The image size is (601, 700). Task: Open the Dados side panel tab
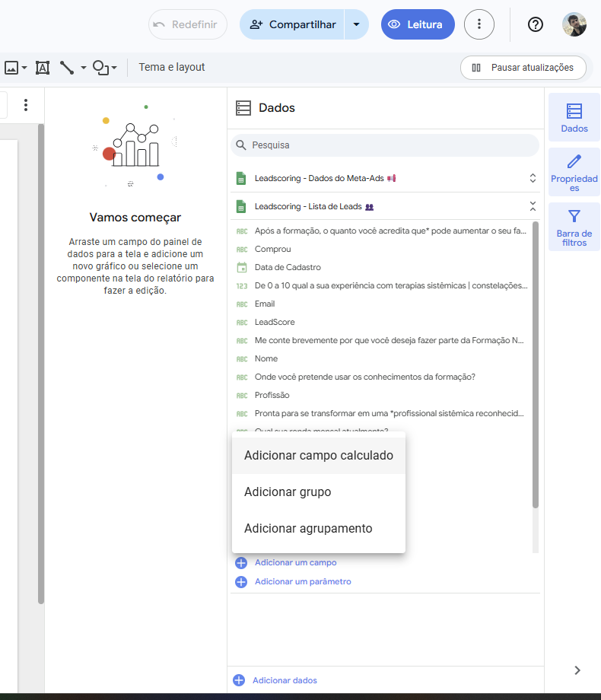[x=574, y=118]
